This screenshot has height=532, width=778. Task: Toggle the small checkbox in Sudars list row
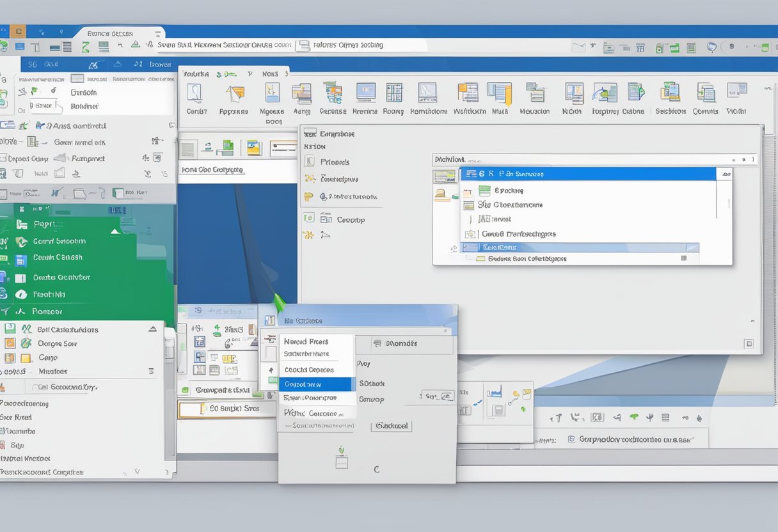point(683,258)
